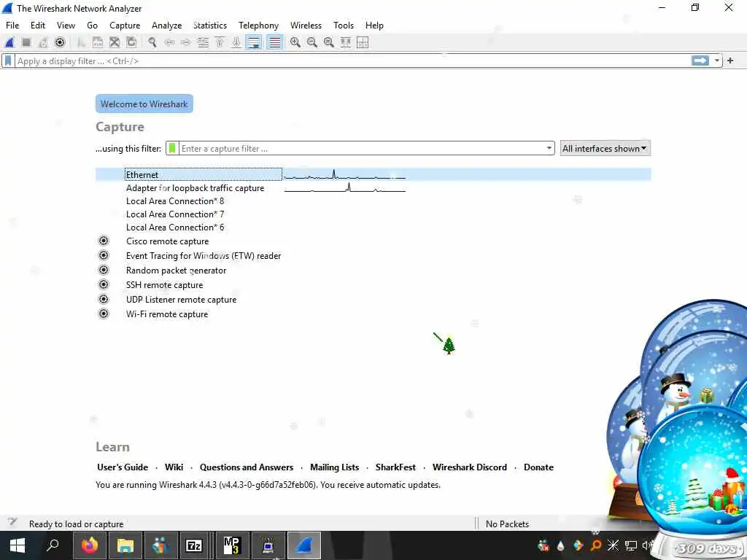Click the go to last packet icon

click(x=236, y=42)
